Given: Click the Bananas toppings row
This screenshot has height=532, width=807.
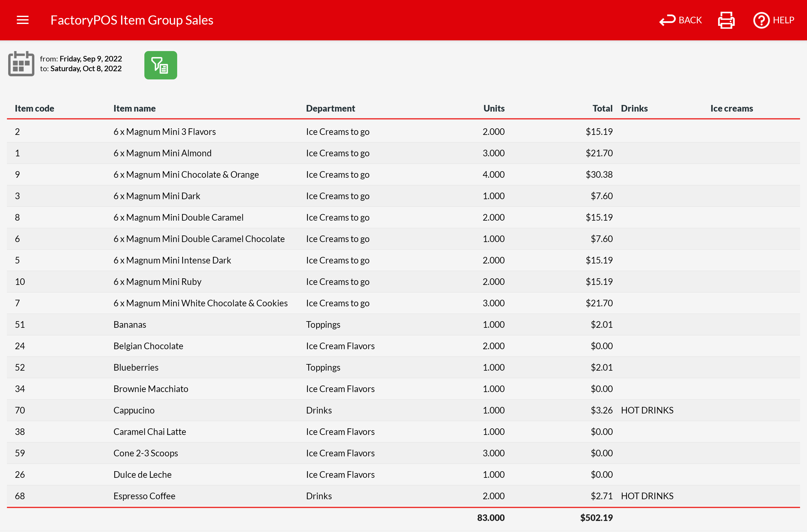Looking at the screenshot, I should (x=130, y=324).
